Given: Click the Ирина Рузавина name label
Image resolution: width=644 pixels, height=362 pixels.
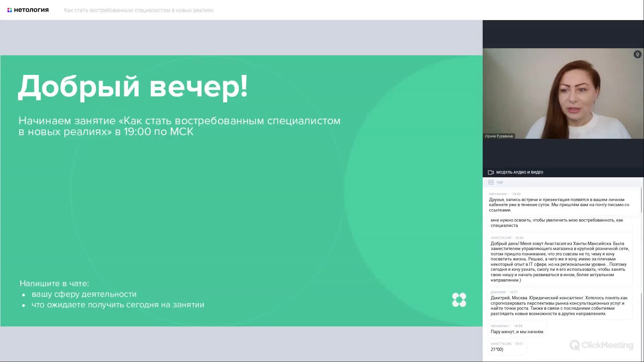Looking at the screenshot, I should 499,136.
